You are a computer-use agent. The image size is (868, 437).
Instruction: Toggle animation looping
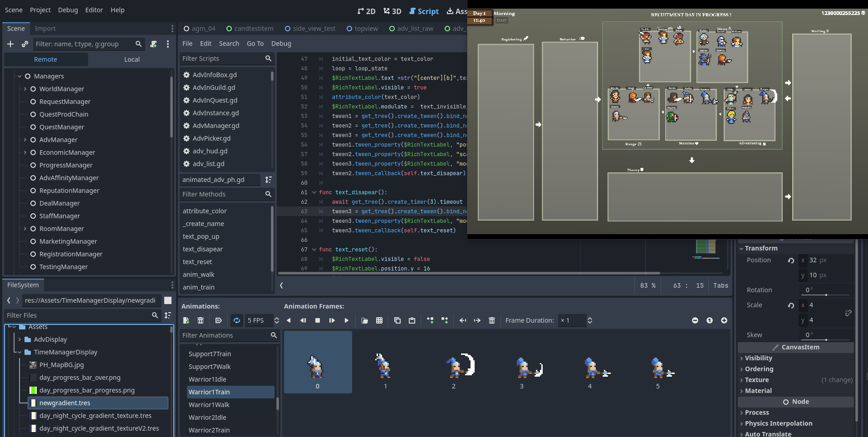coord(237,320)
